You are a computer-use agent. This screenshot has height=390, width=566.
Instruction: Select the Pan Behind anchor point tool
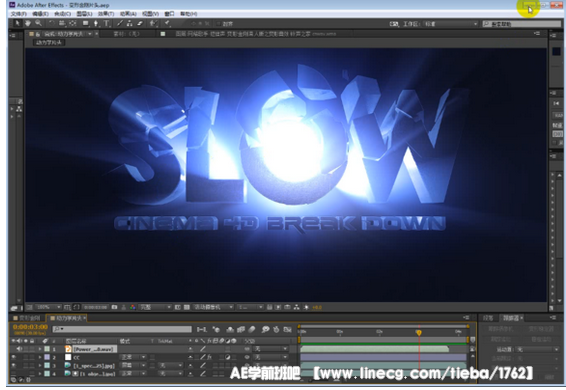tap(73, 23)
